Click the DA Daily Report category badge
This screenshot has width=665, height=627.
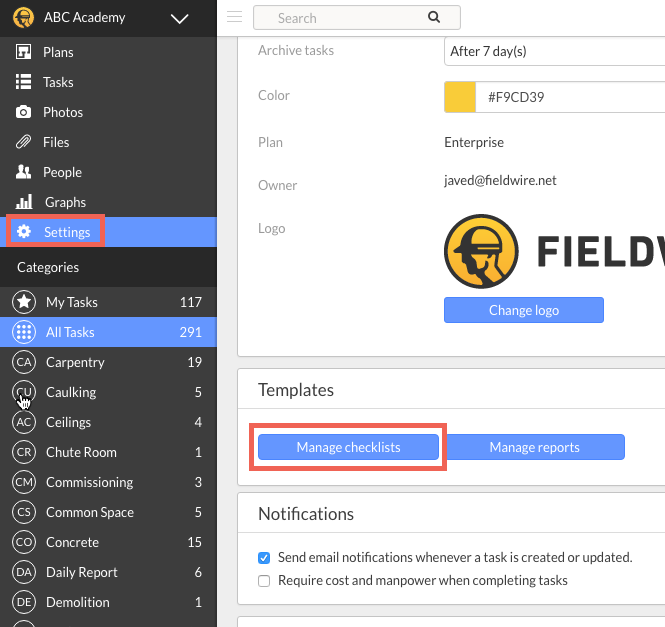(x=24, y=572)
